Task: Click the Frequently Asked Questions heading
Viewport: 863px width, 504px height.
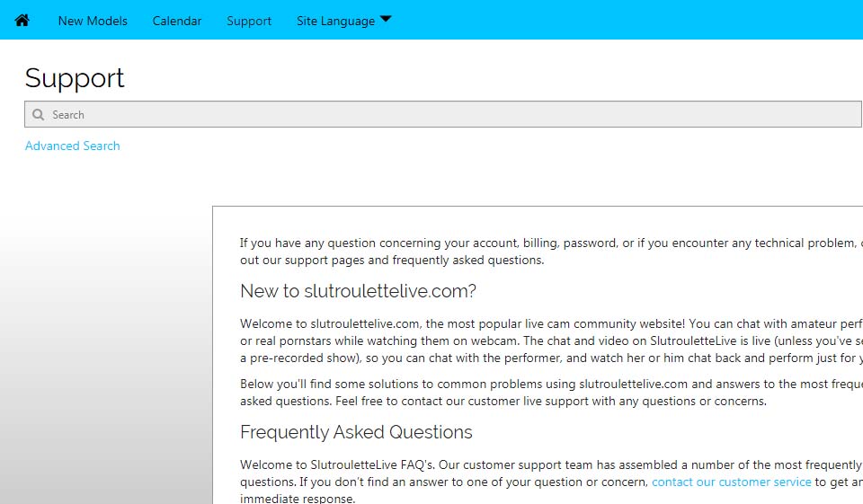Action: tap(356, 432)
